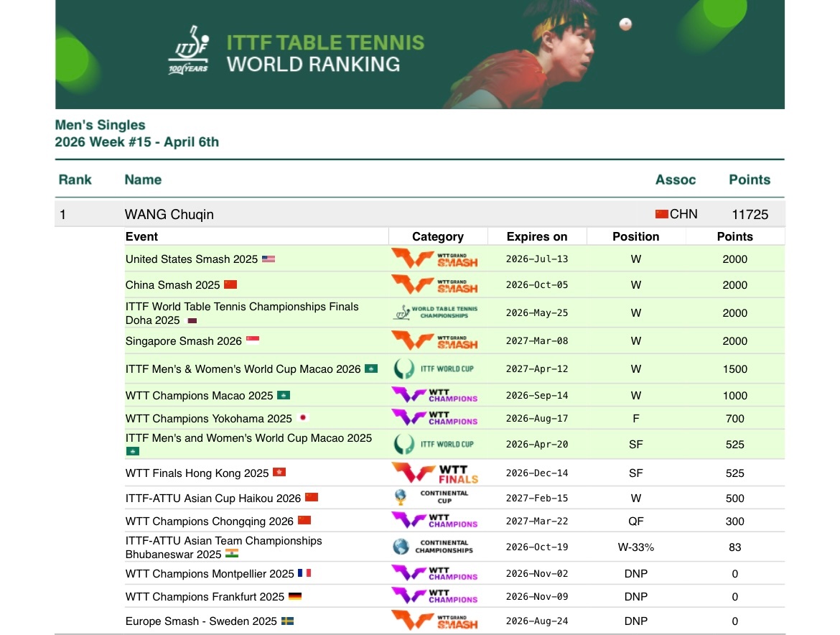The image size is (840, 635).
Task: Click the green Points header beside Assoc
Action: click(750, 180)
